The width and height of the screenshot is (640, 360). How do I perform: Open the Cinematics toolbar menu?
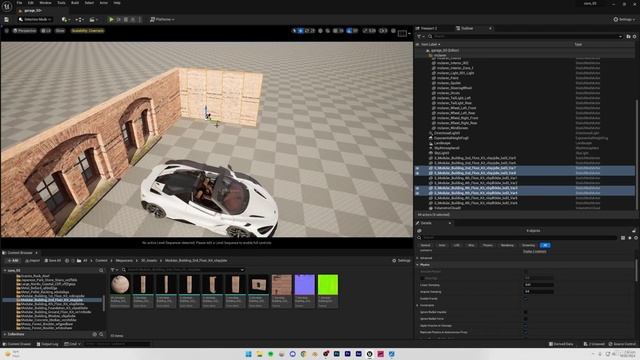point(93,19)
